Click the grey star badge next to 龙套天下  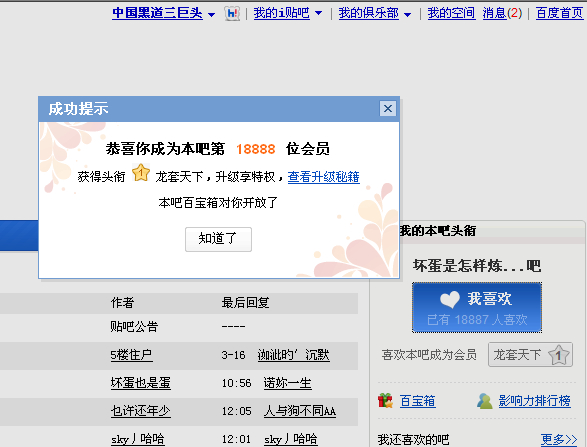pyautogui.click(x=558, y=354)
